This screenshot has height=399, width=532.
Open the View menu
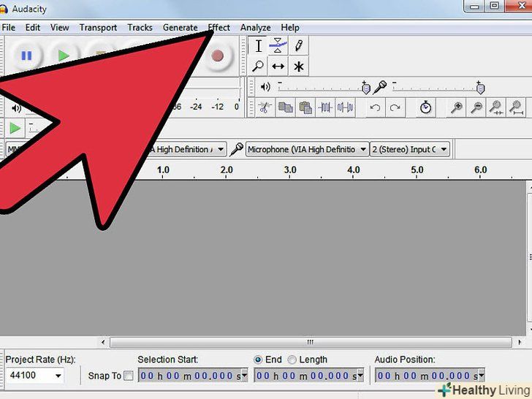point(60,28)
